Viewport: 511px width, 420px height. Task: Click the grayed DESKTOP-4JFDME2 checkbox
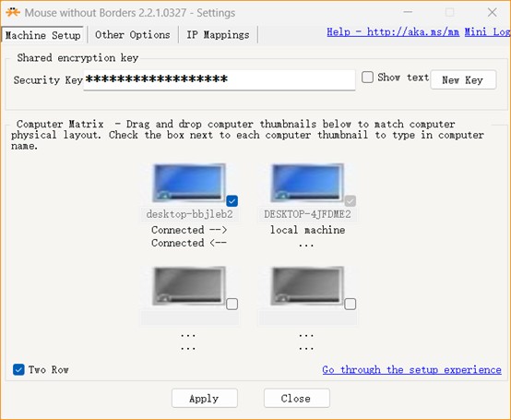coord(350,201)
